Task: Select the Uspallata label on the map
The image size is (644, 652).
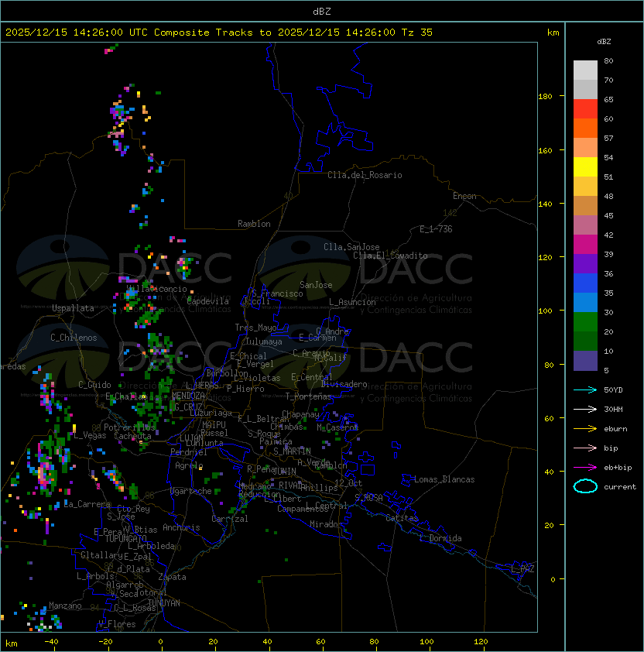Action: [x=73, y=308]
